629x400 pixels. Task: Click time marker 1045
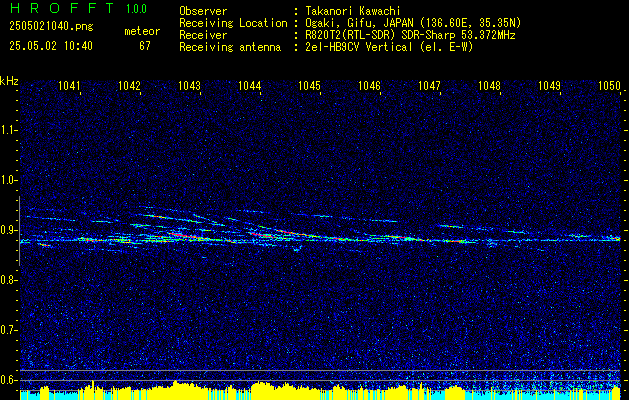[310, 85]
